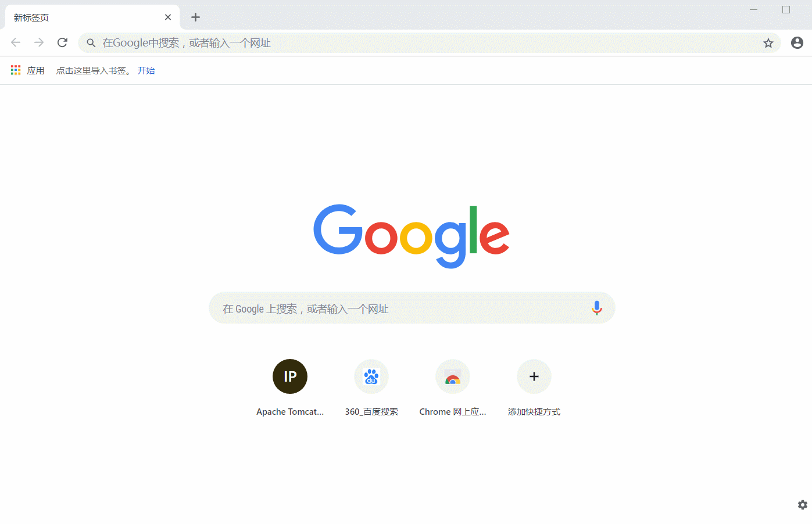Open the user profile avatar icon

click(x=797, y=42)
